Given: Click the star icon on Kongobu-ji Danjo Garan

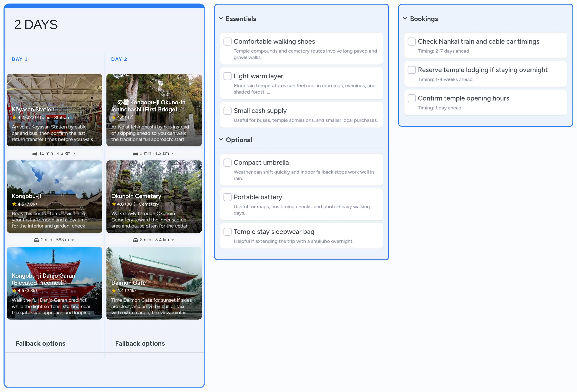Looking at the screenshot, I should point(15,291).
